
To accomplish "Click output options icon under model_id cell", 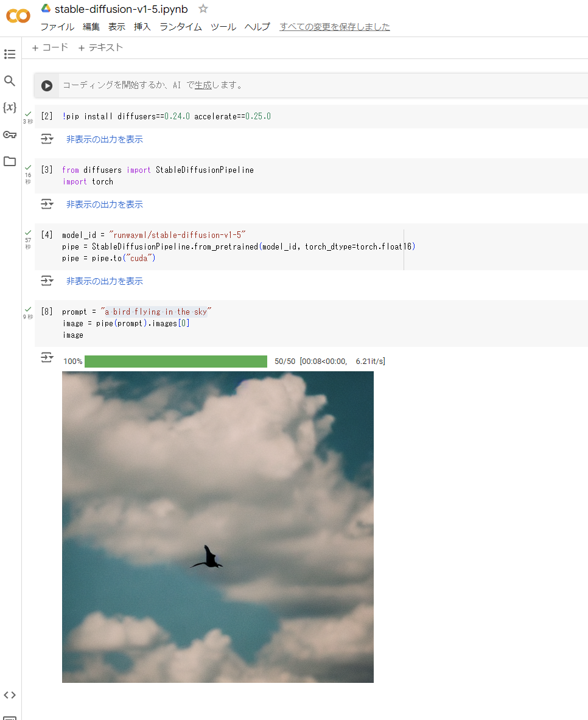I will point(47,281).
